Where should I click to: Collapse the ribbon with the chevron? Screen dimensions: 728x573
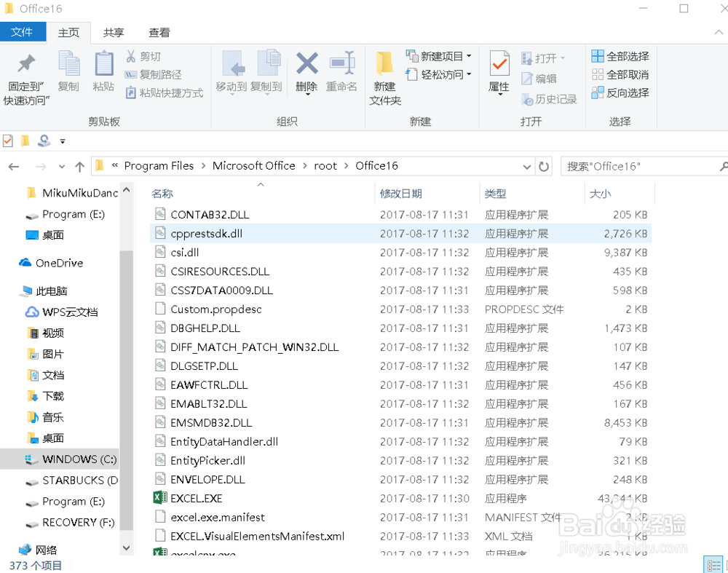click(x=719, y=33)
